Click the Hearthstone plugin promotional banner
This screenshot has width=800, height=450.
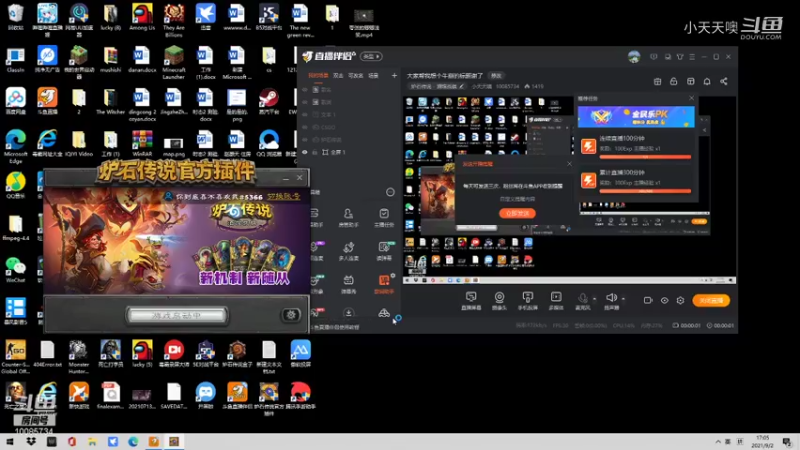pos(177,241)
